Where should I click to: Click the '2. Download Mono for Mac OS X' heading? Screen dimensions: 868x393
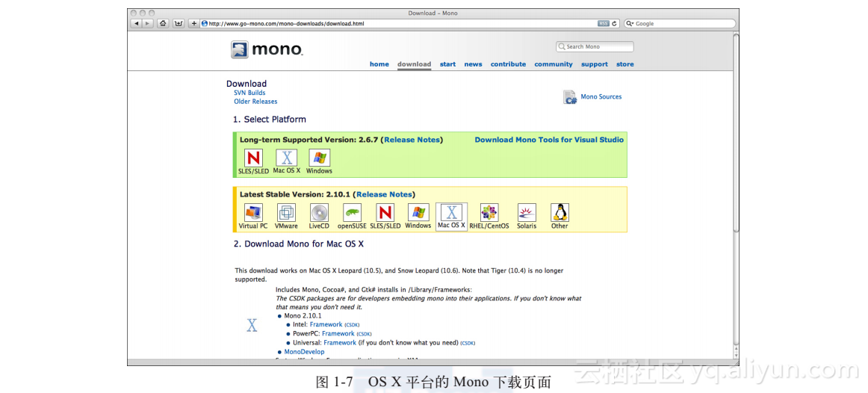tap(298, 244)
